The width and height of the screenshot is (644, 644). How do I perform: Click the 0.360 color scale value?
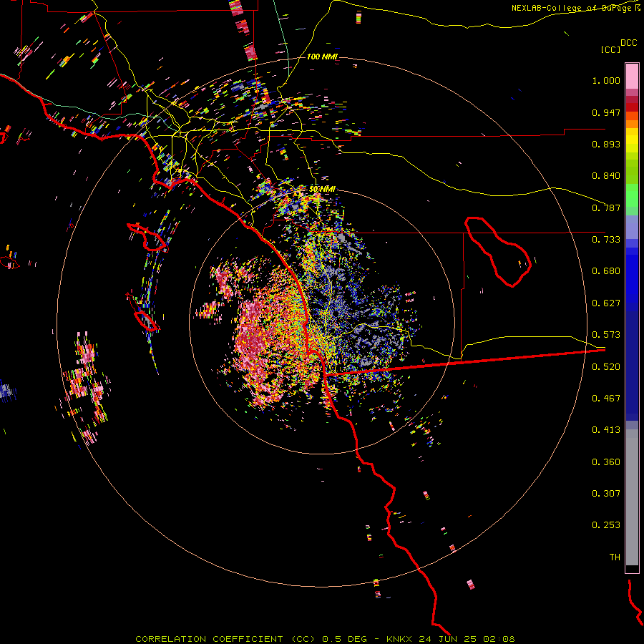click(606, 462)
